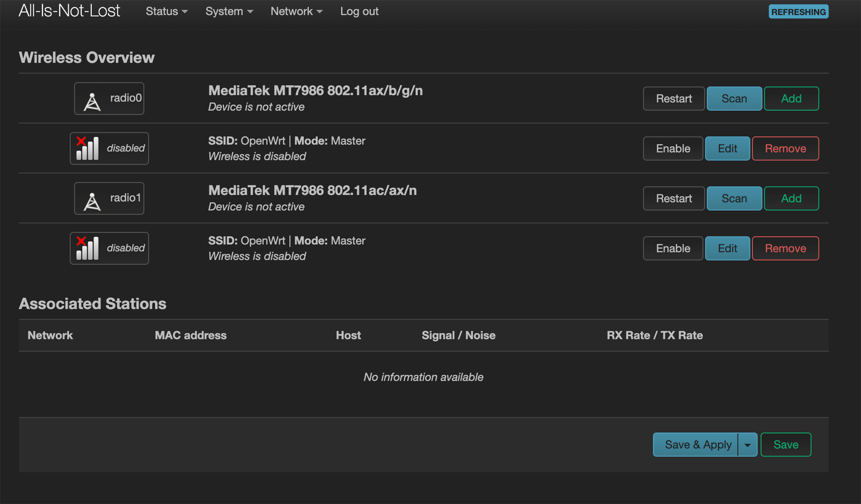The height and width of the screenshot is (504, 861).
Task: Scan for networks on radio1
Action: tap(734, 198)
